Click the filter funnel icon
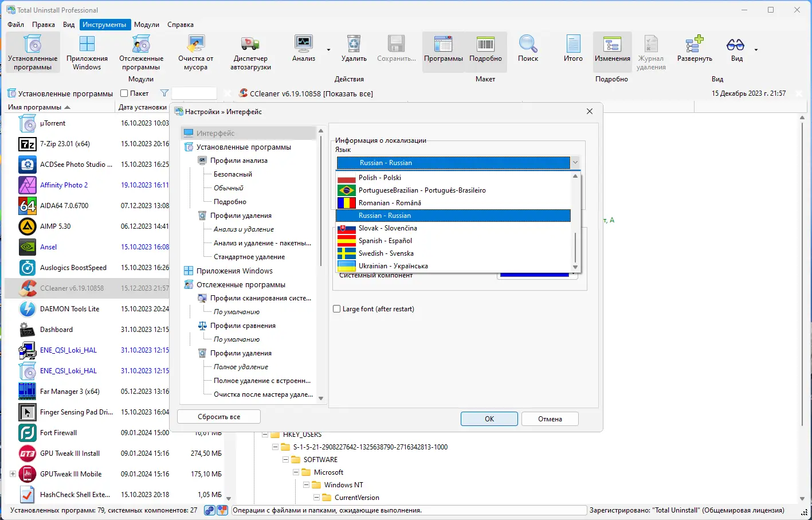The image size is (812, 520). click(164, 93)
